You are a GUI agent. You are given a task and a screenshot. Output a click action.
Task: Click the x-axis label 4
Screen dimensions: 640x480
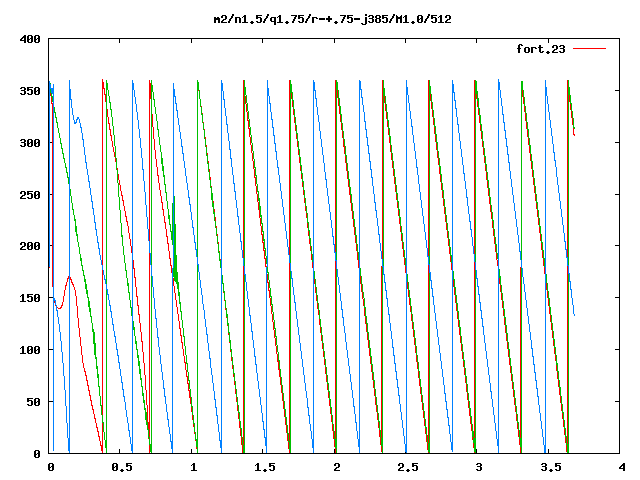tap(622, 467)
